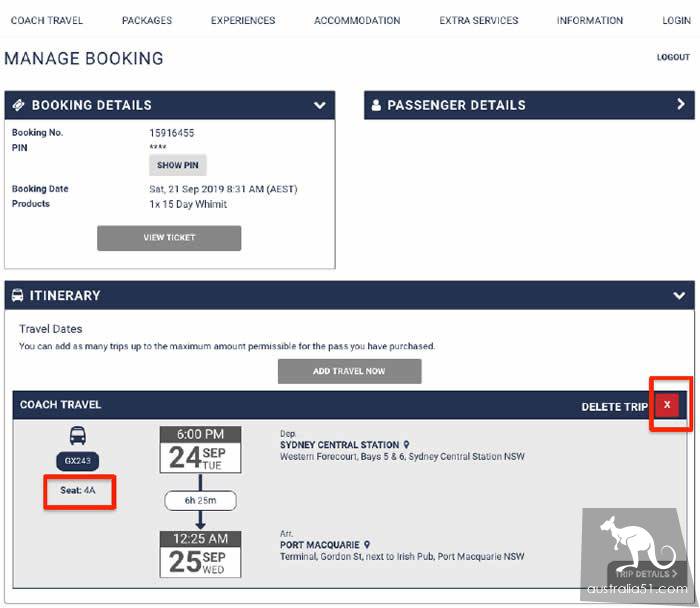Screen dimensions: 700x608
Task: Click the map pin next to Port Macquarie
Action: [367, 545]
